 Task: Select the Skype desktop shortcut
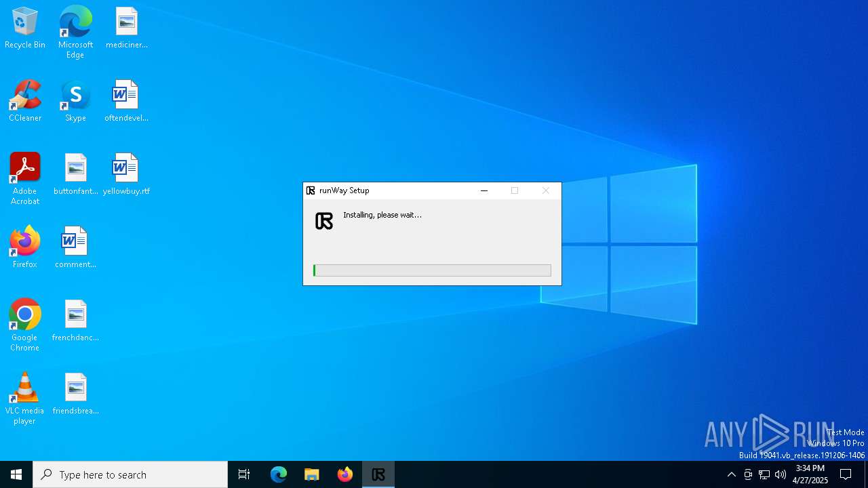[75, 101]
